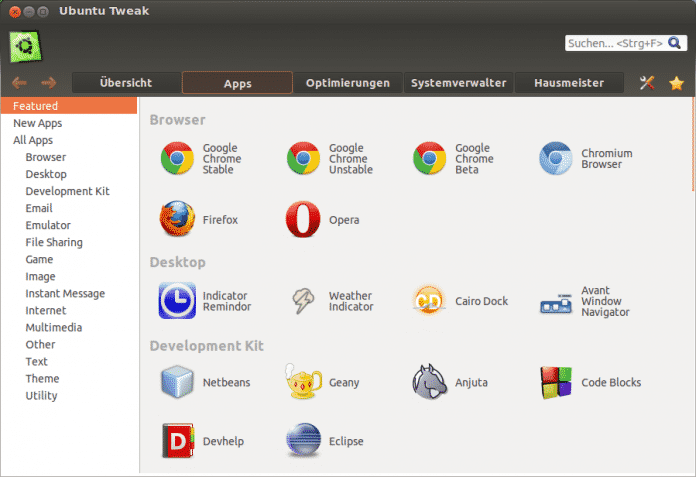Viewport: 696px width, 477px height.
Task: Click the Code Blocks name label
Action: click(611, 382)
